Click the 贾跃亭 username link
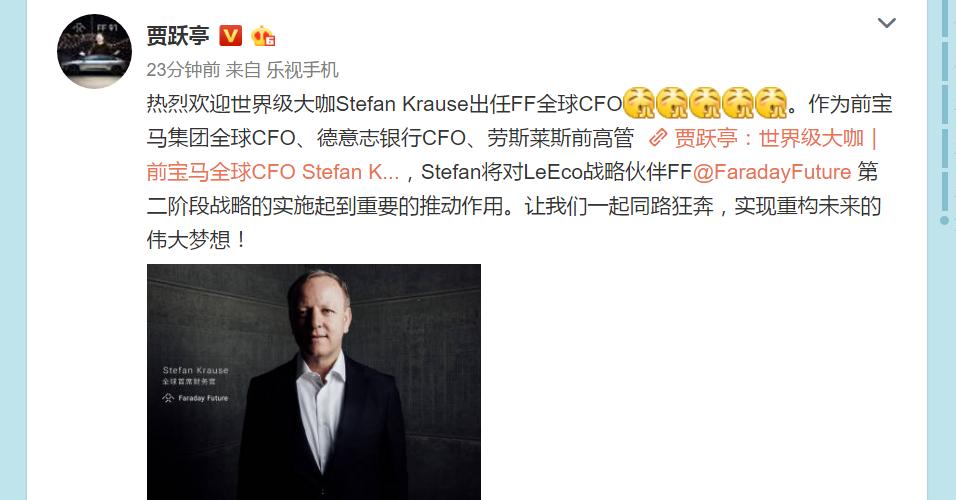Image resolution: width=956 pixels, height=500 pixels. (178, 36)
